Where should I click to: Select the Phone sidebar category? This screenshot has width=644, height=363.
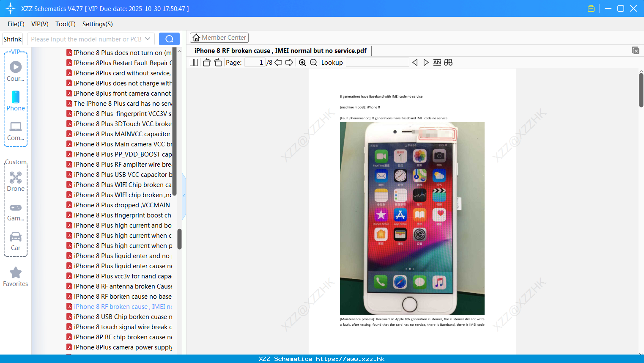pyautogui.click(x=16, y=101)
